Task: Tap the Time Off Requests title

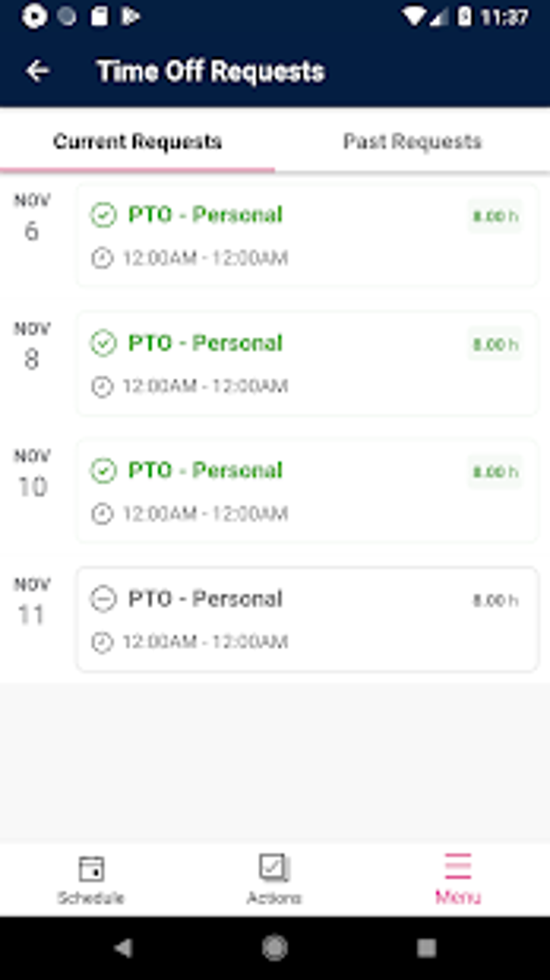Action: [x=211, y=71]
